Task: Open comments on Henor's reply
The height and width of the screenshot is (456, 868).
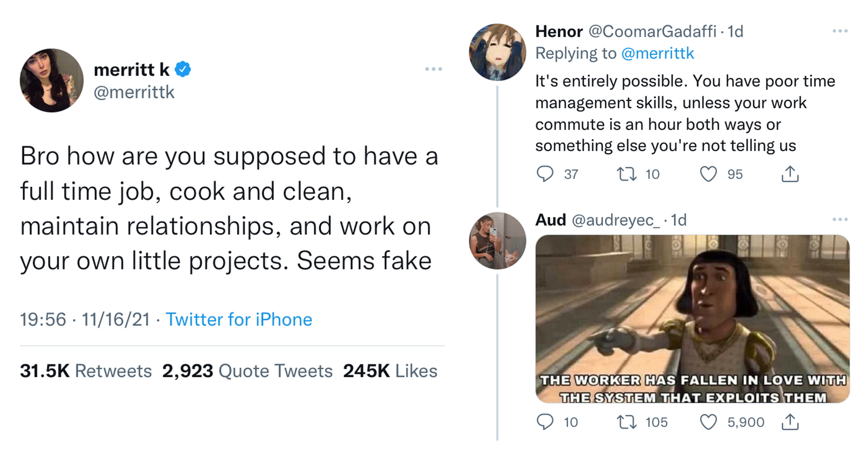Action: [x=545, y=174]
